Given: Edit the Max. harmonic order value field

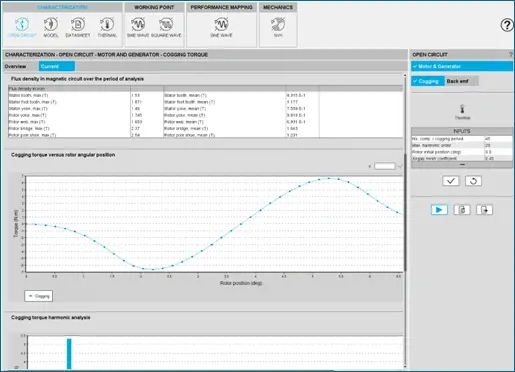Looking at the screenshot, I should click(498, 145).
